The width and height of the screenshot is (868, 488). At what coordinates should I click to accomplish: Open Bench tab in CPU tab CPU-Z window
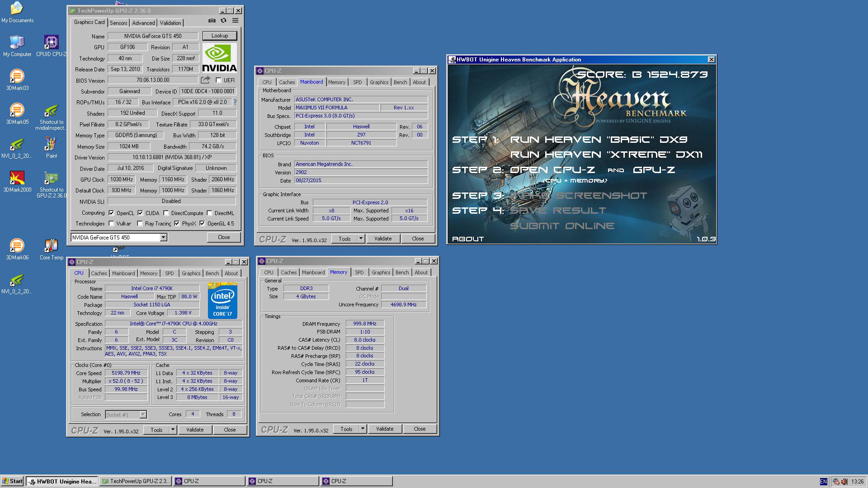(x=212, y=273)
